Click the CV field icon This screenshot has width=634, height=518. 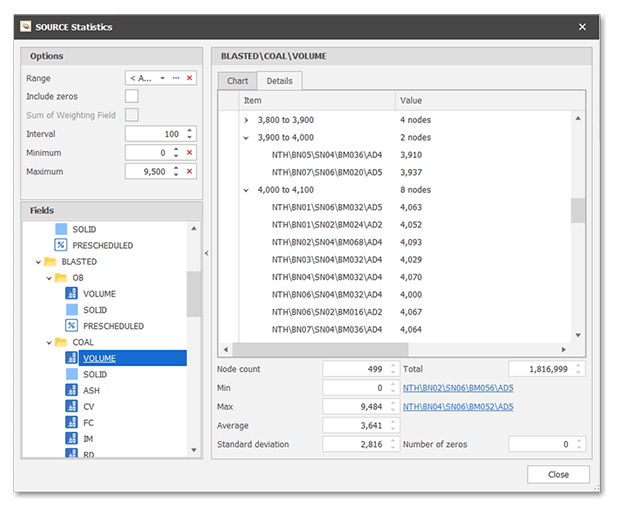[72, 406]
